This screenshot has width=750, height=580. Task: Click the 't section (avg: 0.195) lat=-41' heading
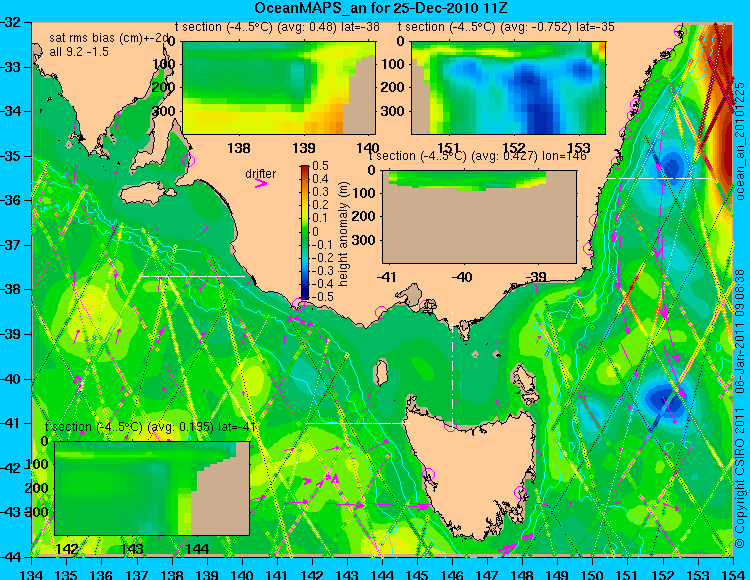(x=150, y=427)
